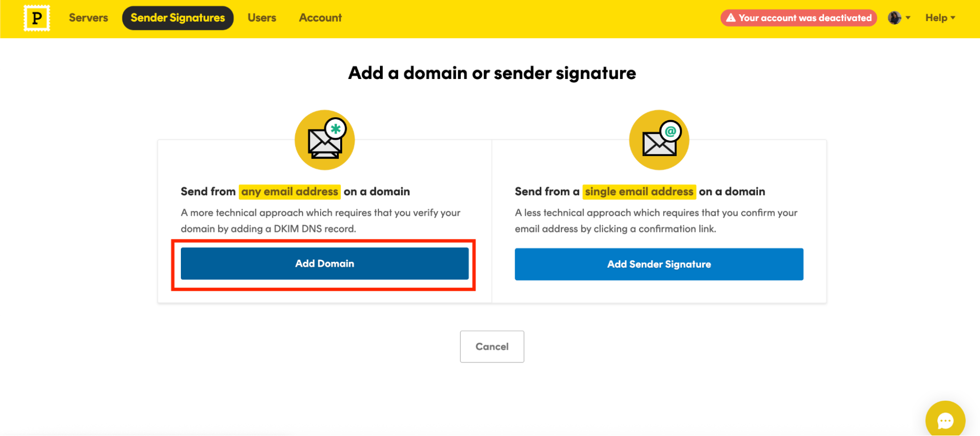Screen dimensions: 980x436
Task: Expand the user profile dropdown arrow
Action: pyautogui.click(x=908, y=18)
